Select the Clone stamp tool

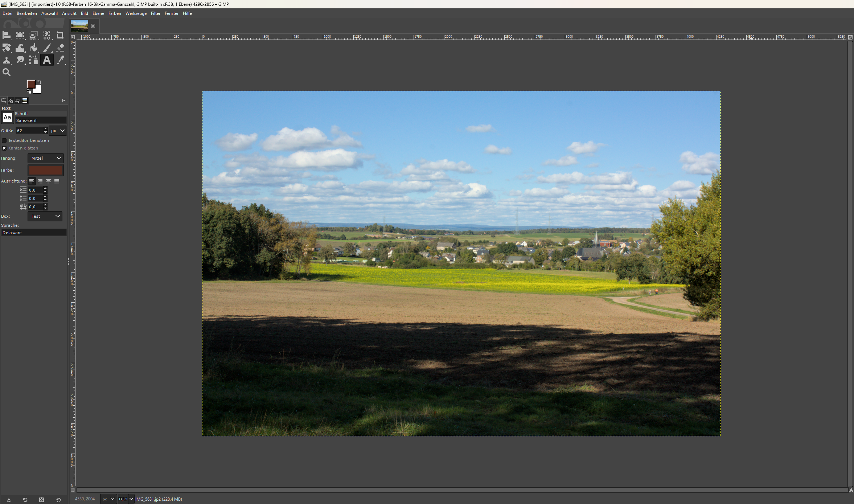(7, 60)
